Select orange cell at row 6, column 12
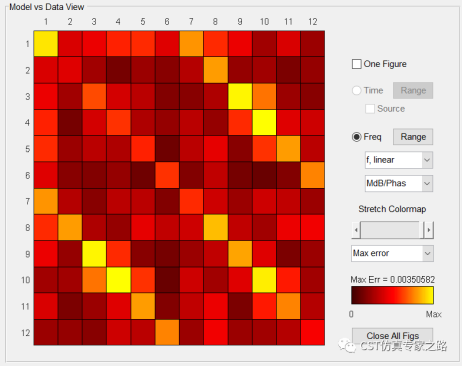The height and width of the screenshot is (367, 462). [313, 175]
